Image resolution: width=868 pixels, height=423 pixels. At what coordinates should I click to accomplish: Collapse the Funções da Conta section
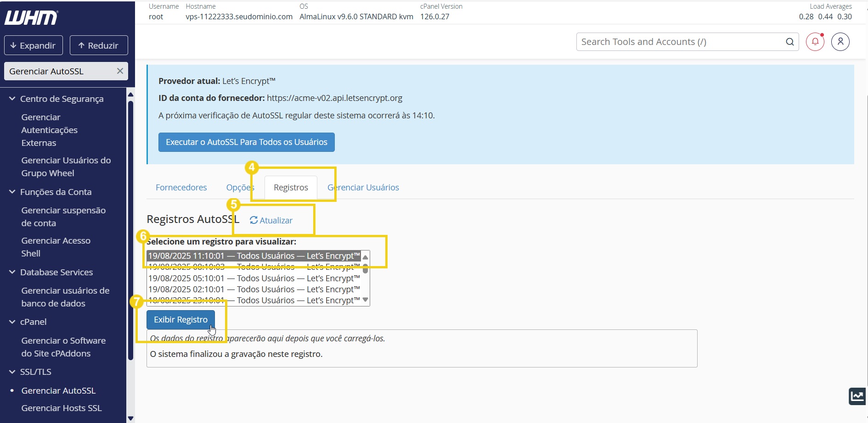point(12,192)
